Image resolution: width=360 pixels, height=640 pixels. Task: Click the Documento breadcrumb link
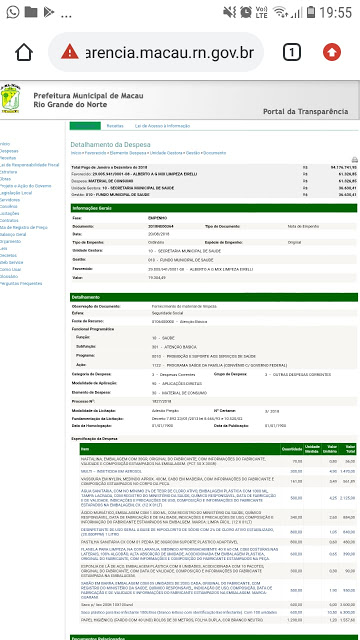click(x=215, y=153)
